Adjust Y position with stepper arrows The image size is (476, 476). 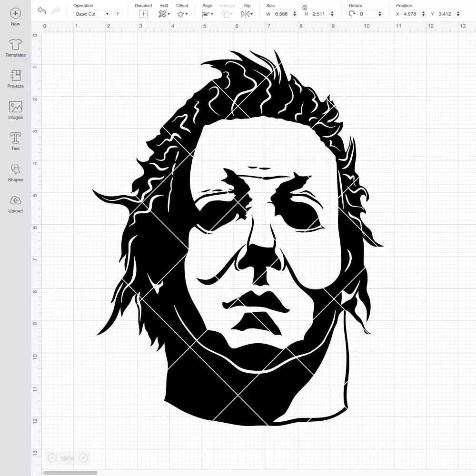point(458,14)
